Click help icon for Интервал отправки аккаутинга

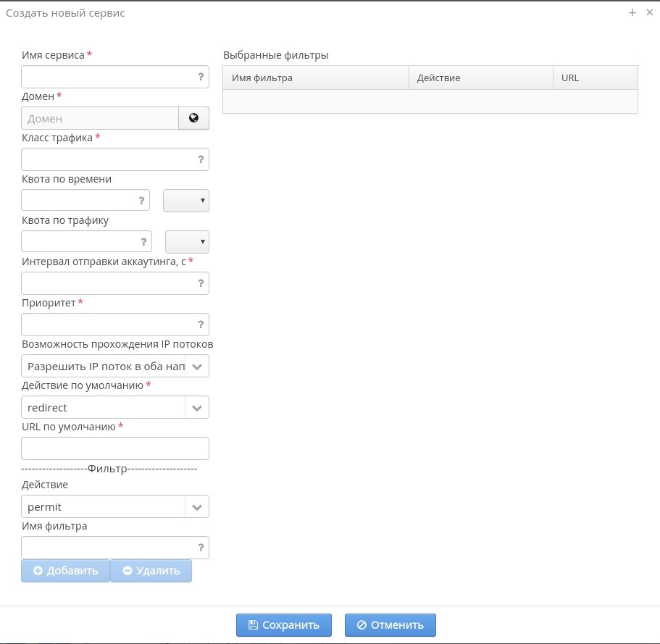pos(201,283)
